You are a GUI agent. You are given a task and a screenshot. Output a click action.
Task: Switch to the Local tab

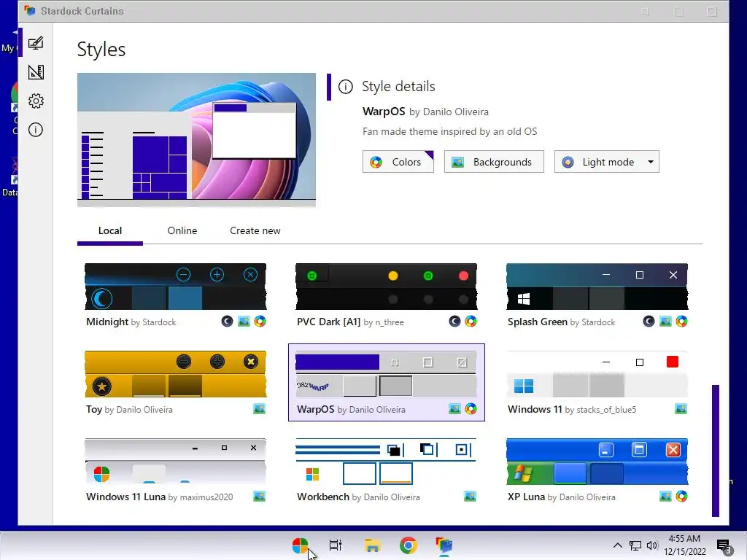click(110, 231)
